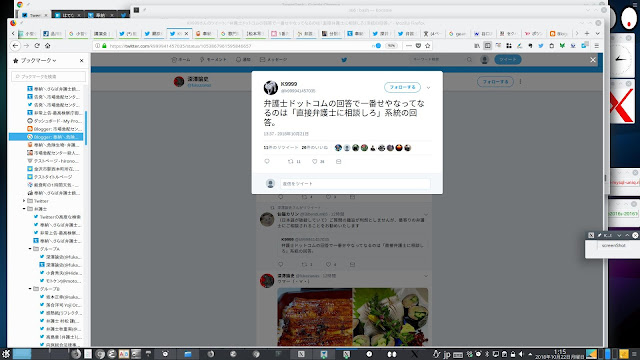Switch to the Wikipedia W tab

[482, 33]
